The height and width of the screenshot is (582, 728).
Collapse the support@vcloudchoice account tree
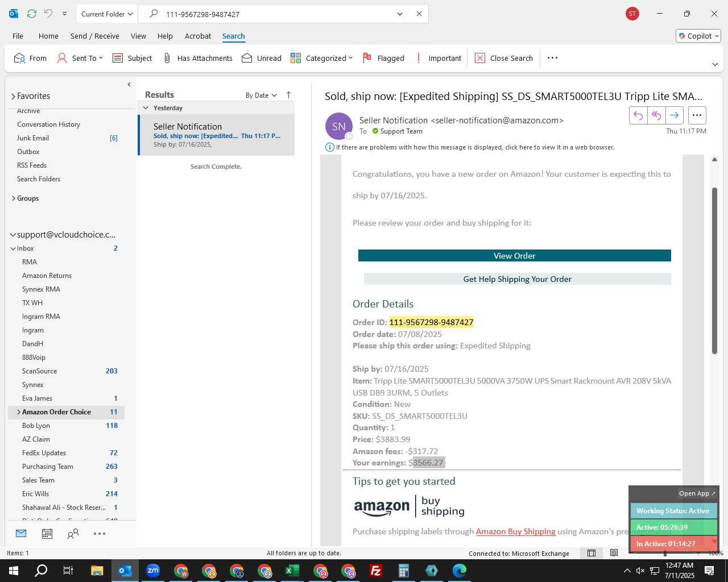point(13,235)
